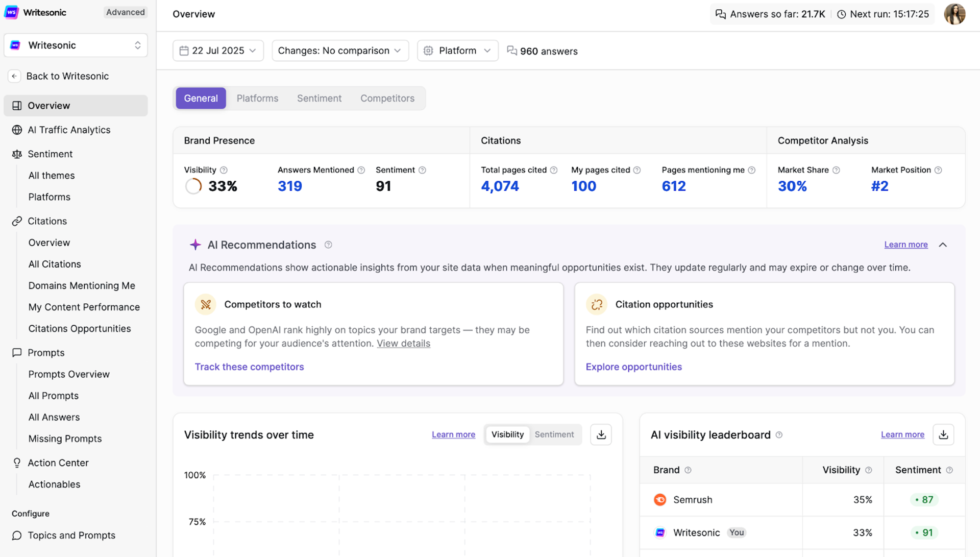This screenshot has height=557, width=980.
Task: Click the help icon next to Visibility metric
Action: (x=224, y=170)
